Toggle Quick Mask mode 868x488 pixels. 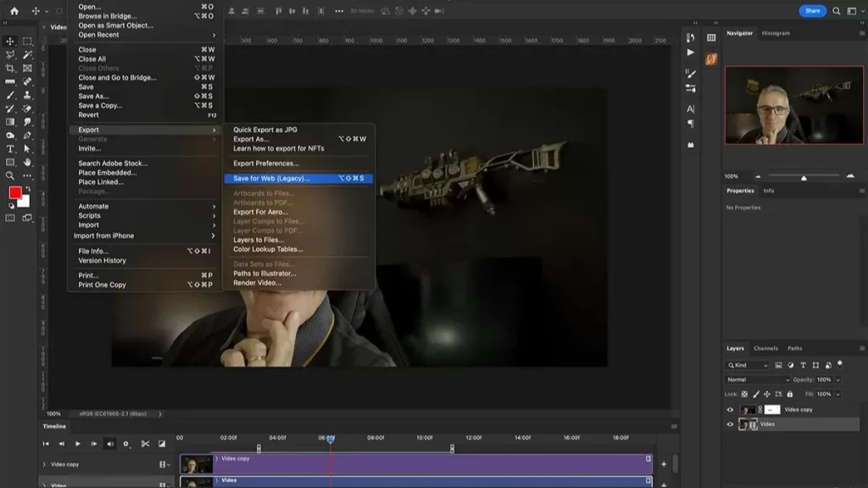[10, 218]
